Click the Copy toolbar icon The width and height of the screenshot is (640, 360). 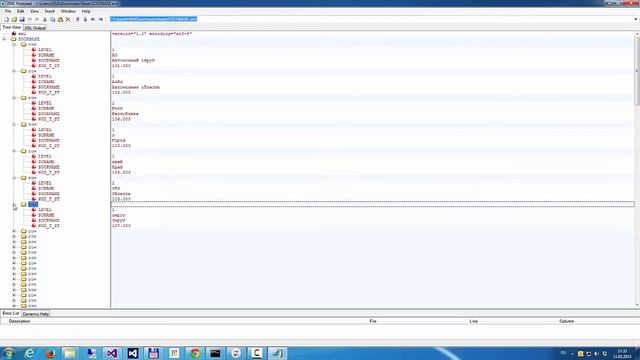point(53,19)
